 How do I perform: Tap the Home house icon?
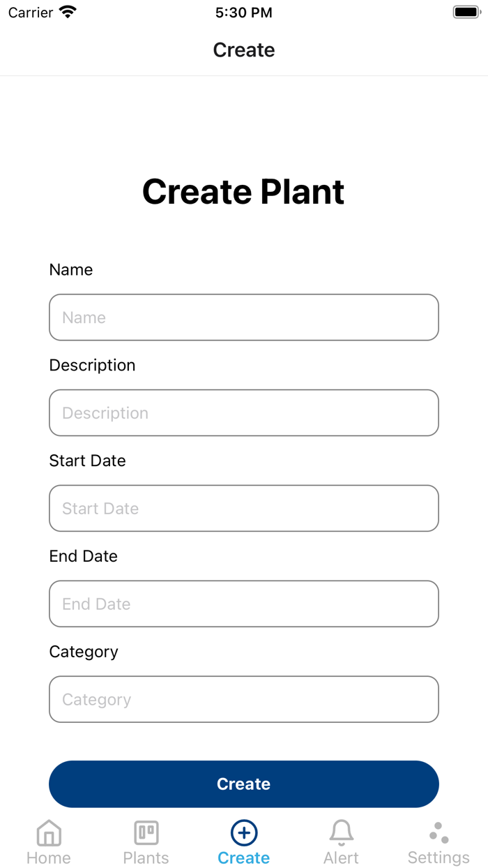[49, 833]
